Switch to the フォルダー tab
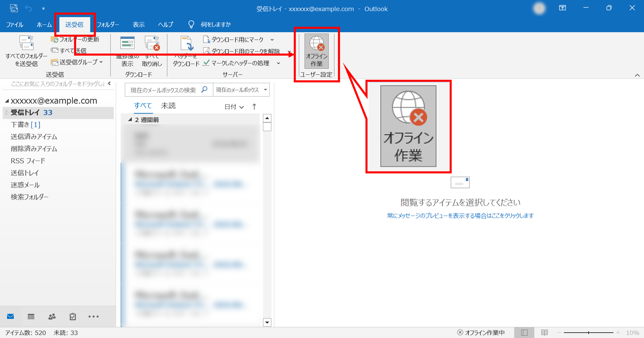Screen dimensions: 644x338 click(x=108, y=24)
